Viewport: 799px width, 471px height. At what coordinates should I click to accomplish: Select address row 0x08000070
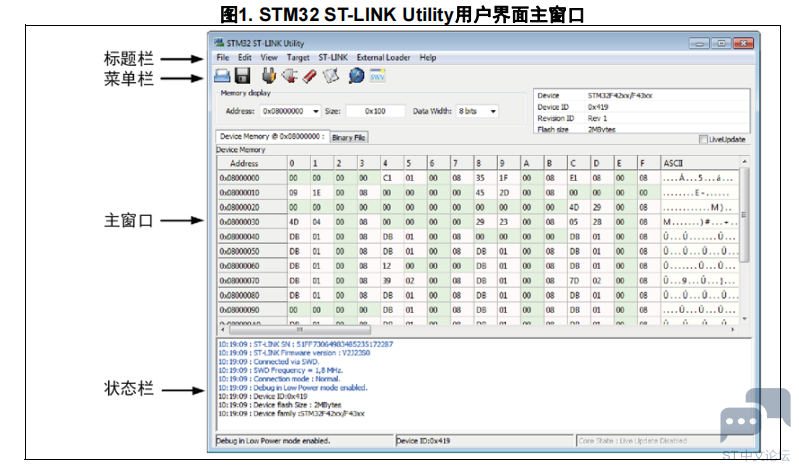(x=252, y=281)
